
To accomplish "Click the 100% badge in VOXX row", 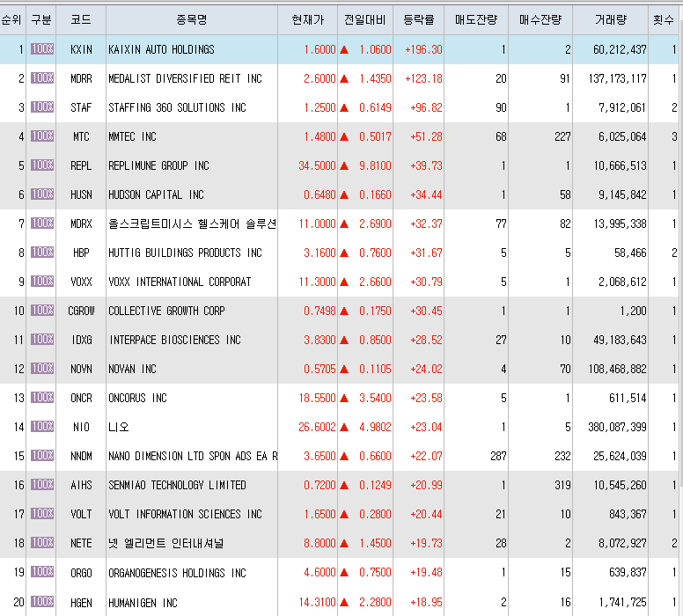I will click(x=42, y=281).
